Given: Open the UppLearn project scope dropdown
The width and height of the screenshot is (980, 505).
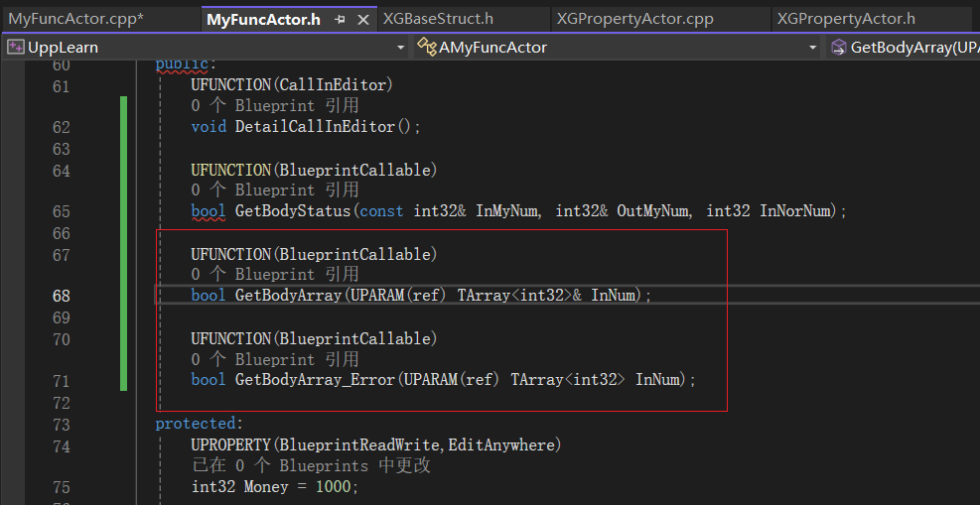Looking at the screenshot, I should click(x=400, y=48).
